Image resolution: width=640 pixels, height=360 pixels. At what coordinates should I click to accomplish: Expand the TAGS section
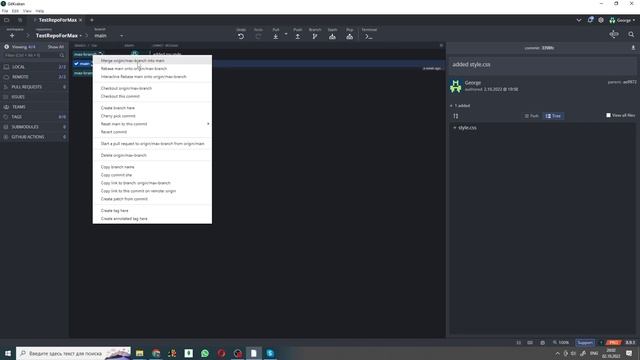[x=34, y=117]
